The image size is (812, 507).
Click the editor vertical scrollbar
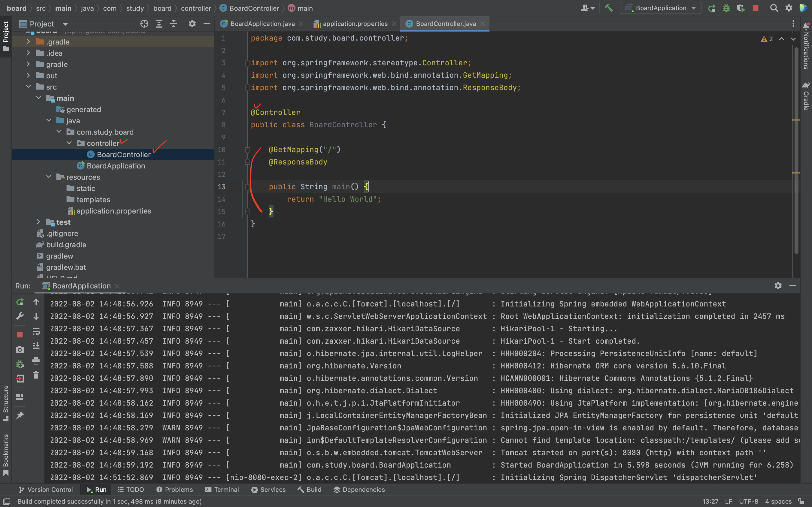point(796,151)
